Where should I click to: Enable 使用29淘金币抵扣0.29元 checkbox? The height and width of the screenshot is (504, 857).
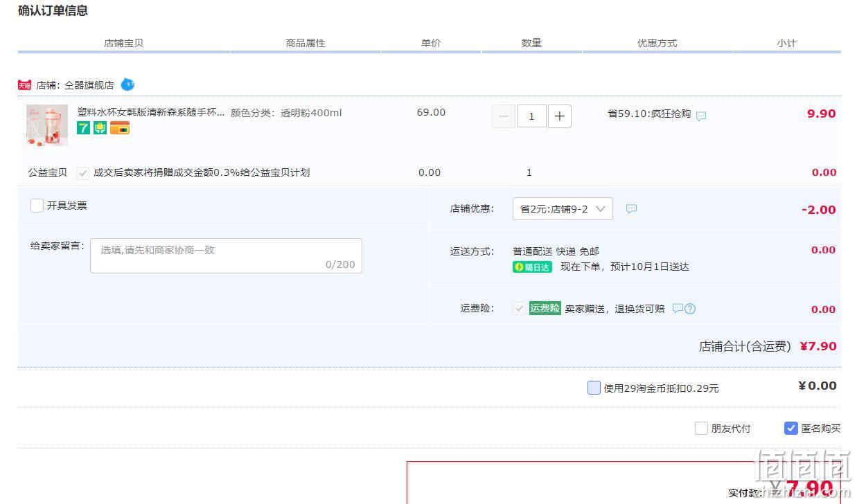(x=594, y=388)
